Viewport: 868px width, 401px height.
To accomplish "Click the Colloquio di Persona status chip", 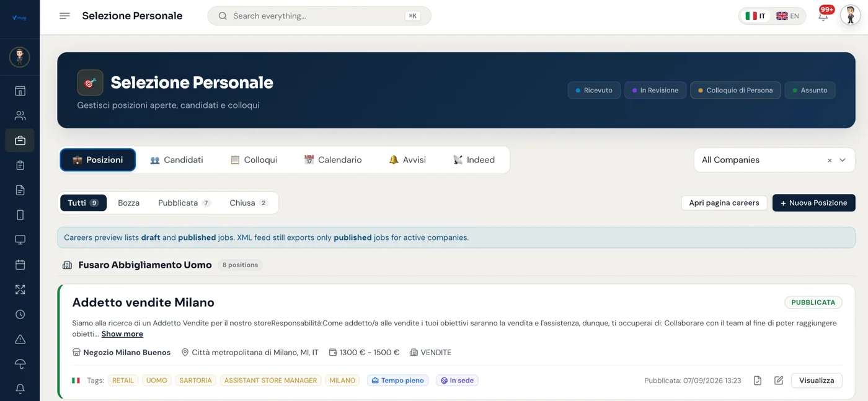I will [x=735, y=90].
